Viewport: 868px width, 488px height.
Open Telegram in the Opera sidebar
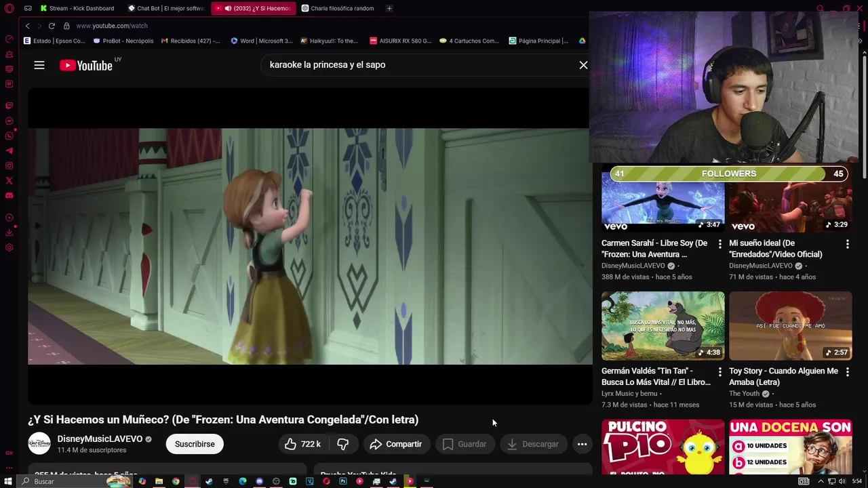9,150
